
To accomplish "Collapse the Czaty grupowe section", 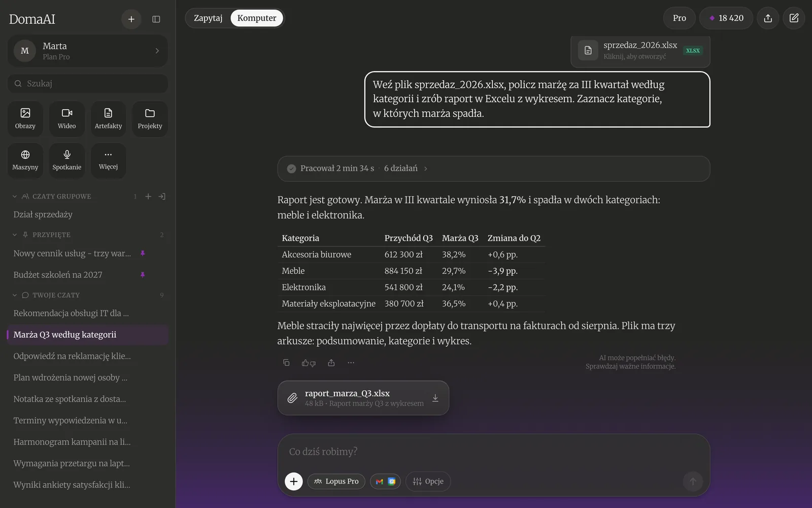I will (x=15, y=197).
